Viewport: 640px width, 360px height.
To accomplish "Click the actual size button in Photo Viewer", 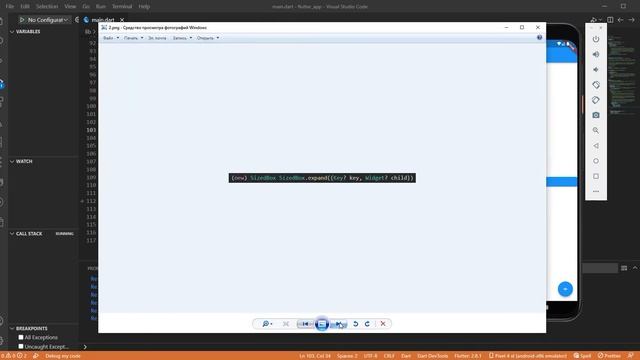I will pos(286,324).
